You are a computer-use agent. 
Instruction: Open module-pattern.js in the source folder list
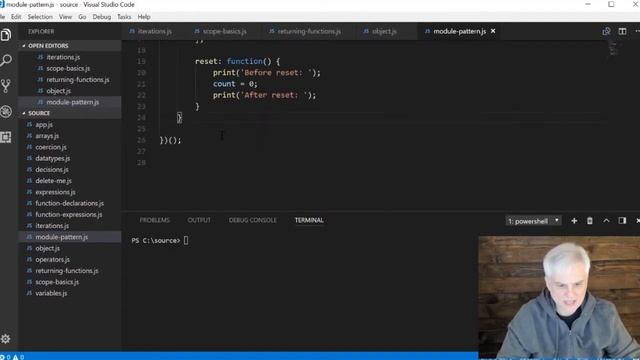point(70,237)
